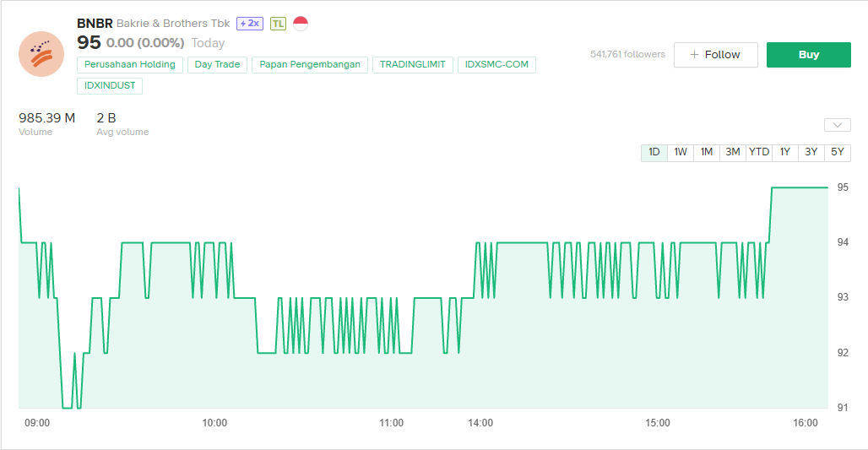This screenshot has width=868, height=450.
Task: Open the Day Trade tag
Action: point(217,65)
